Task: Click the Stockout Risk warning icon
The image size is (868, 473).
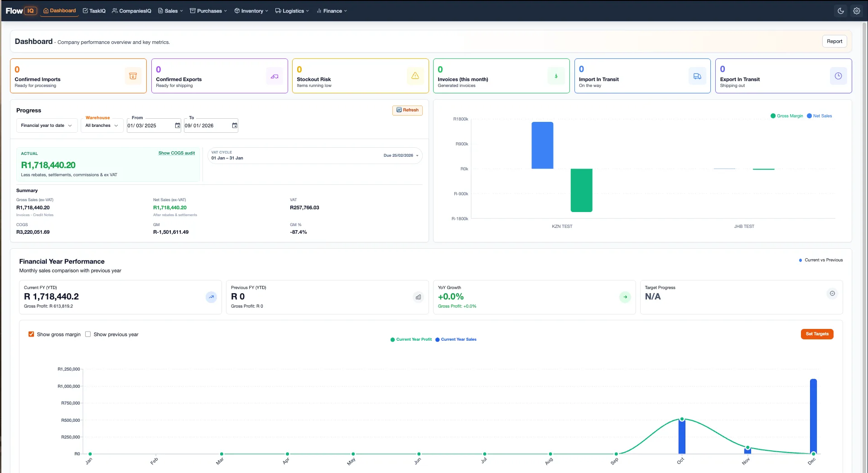Action: (415, 76)
